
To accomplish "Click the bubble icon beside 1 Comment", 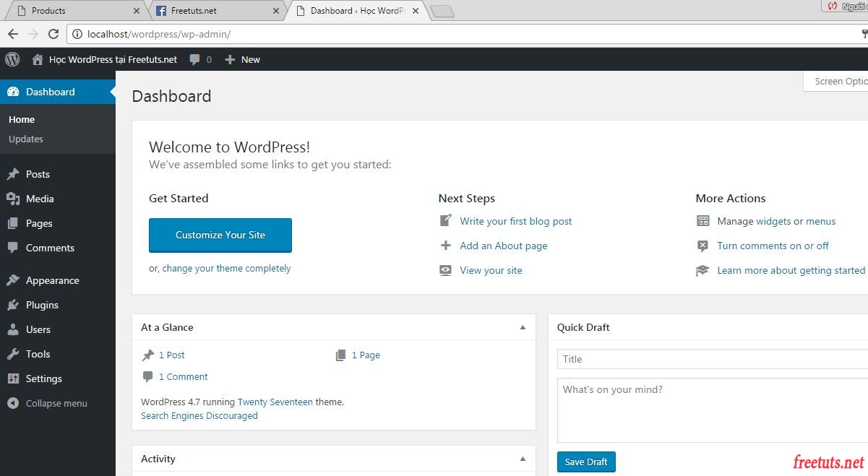I will [147, 376].
